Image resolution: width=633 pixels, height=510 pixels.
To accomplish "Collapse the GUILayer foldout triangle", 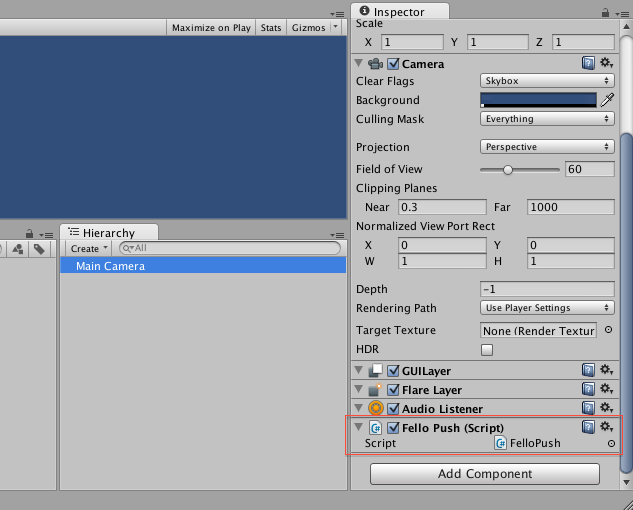I will (358, 370).
